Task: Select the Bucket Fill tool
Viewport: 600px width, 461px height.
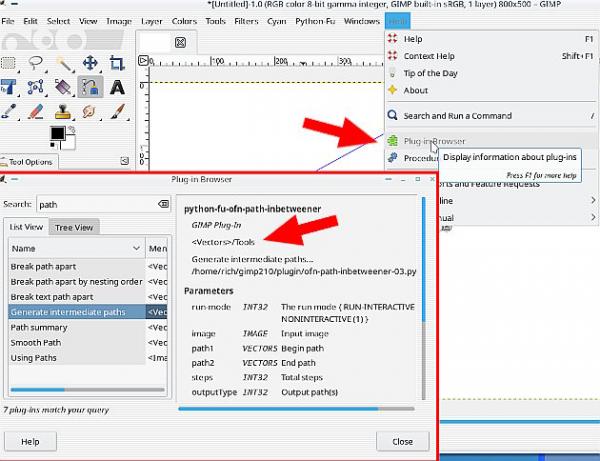Action: [63, 87]
